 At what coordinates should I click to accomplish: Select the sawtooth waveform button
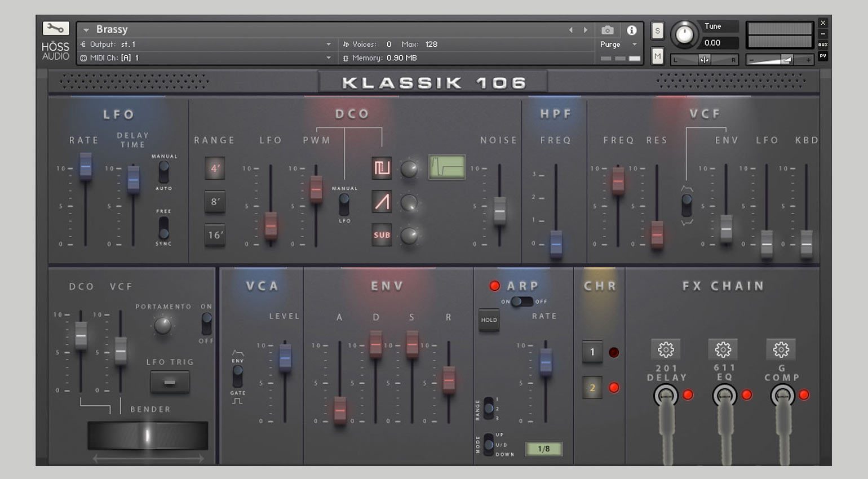point(382,202)
